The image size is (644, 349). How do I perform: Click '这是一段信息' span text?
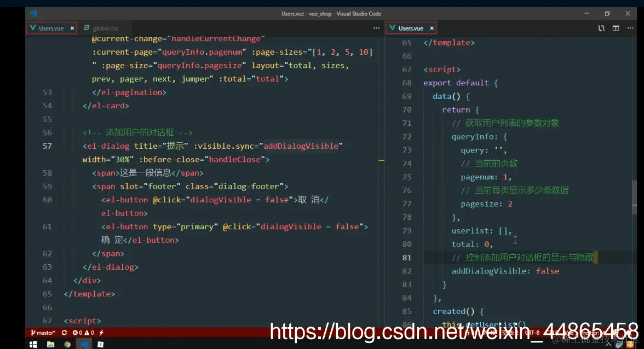point(146,173)
